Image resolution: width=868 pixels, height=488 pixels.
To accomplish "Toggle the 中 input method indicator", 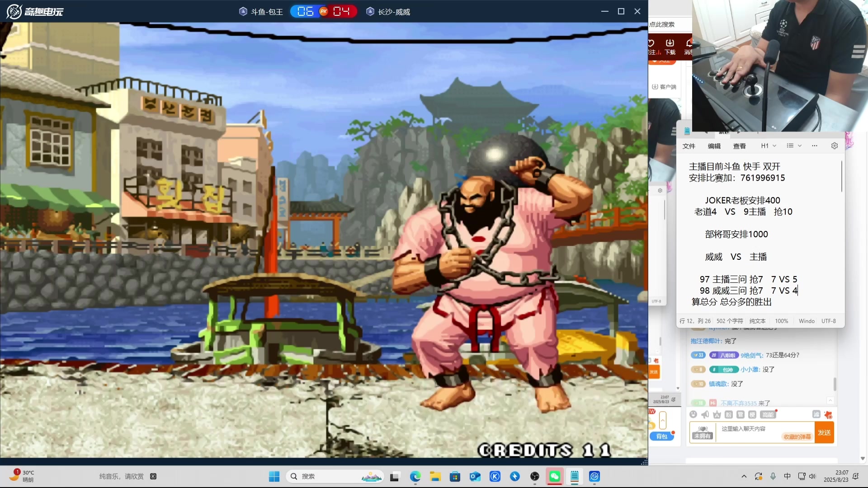I will tap(787, 476).
